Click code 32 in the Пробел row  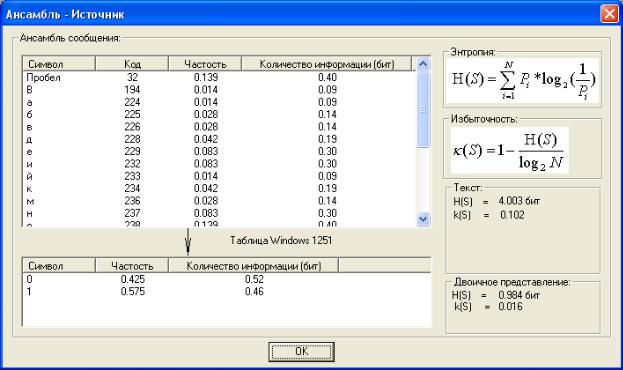coord(132,77)
